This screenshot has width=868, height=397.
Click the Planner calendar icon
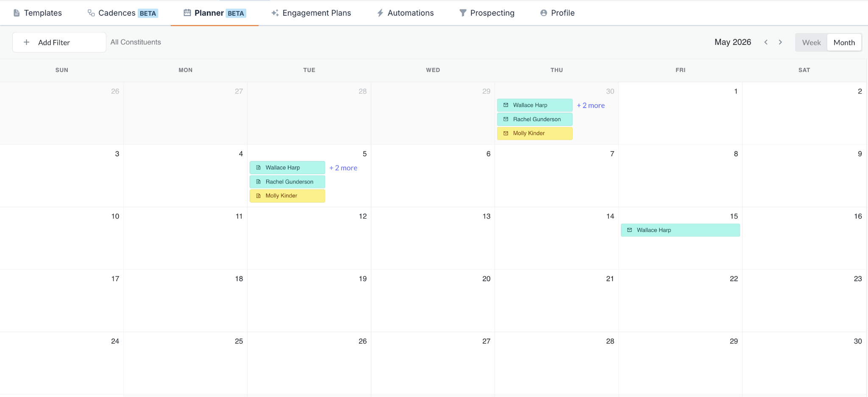tap(187, 13)
